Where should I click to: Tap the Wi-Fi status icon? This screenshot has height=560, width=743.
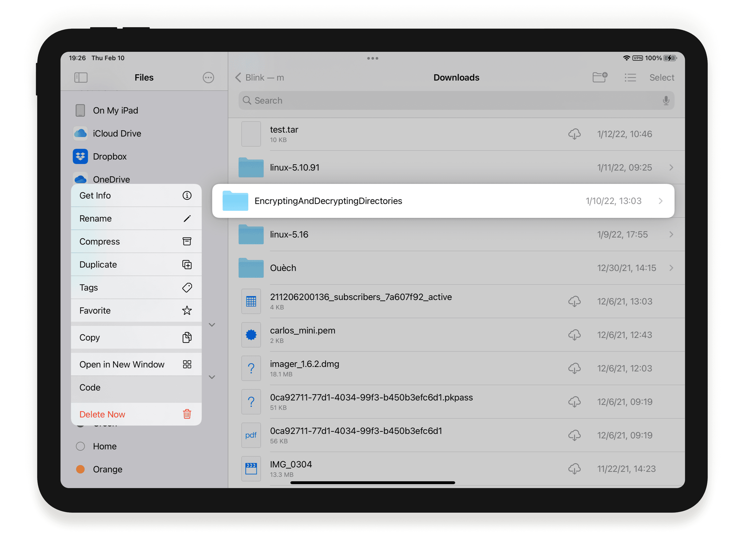(x=626, y=58)
